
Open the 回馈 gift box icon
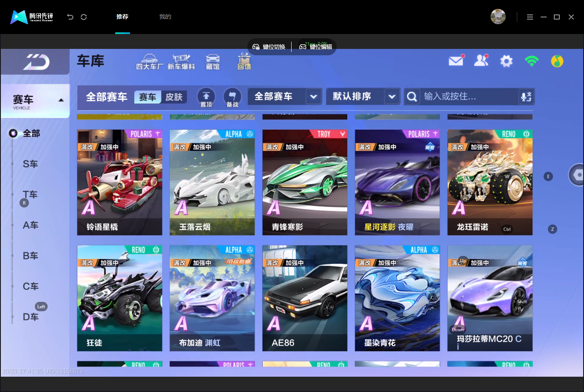pos(244,62)
